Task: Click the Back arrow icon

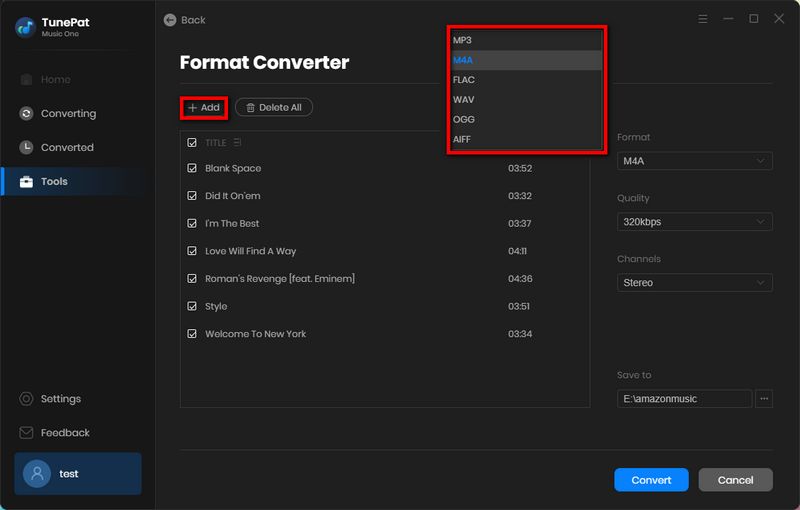Action: pyautogui.click(x=170, y=20)
